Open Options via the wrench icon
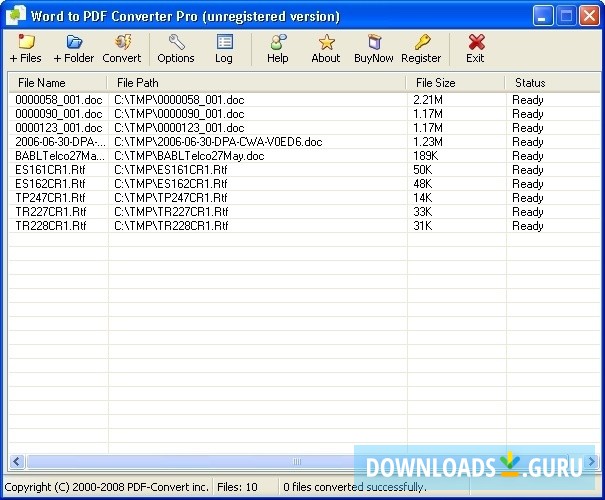The image size is (605, 500). (176, 49)
